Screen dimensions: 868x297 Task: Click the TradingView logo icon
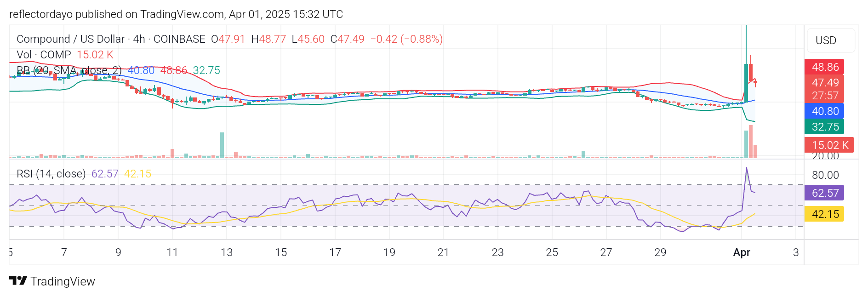[18, 280]
